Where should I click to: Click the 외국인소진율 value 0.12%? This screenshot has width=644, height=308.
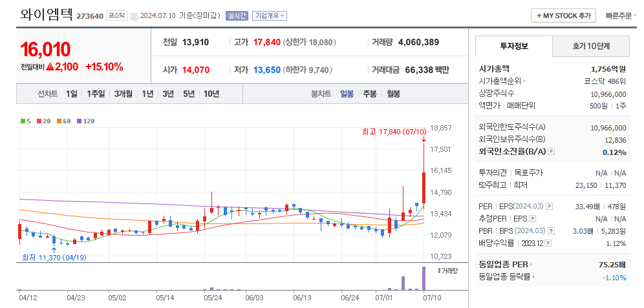tap(614, 152)
